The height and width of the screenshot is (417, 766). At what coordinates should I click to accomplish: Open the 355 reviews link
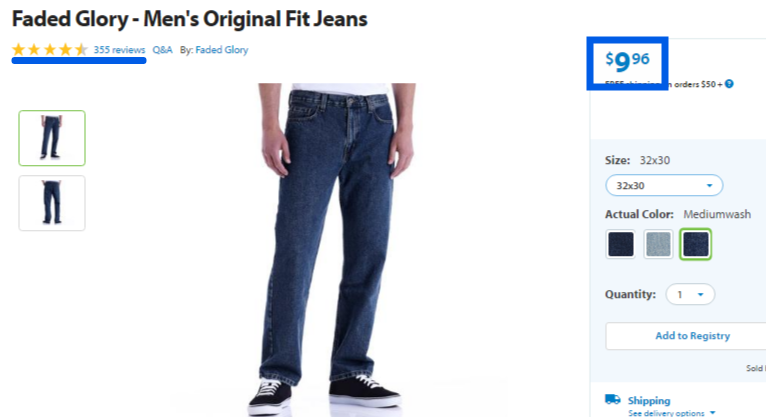pyautogui.click(x=119, y=50)
